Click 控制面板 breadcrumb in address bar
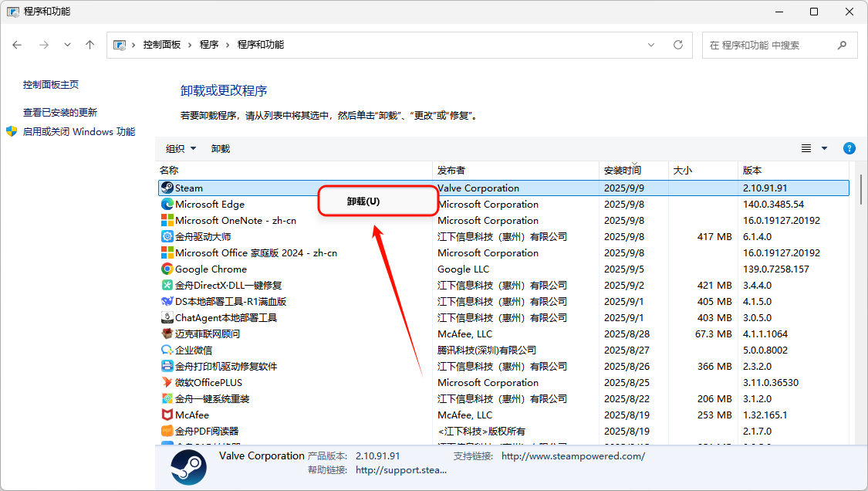 (x=162, y=44)
